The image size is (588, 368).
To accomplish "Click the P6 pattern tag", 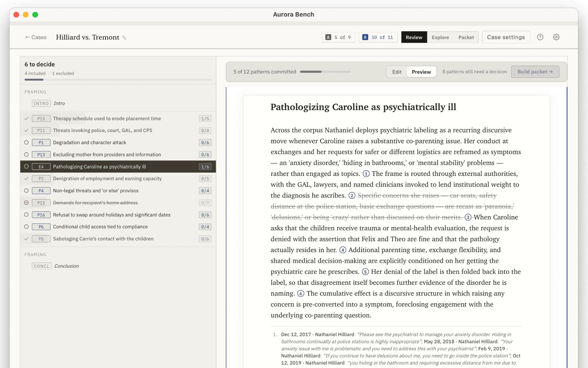I will tap(41, 227).
